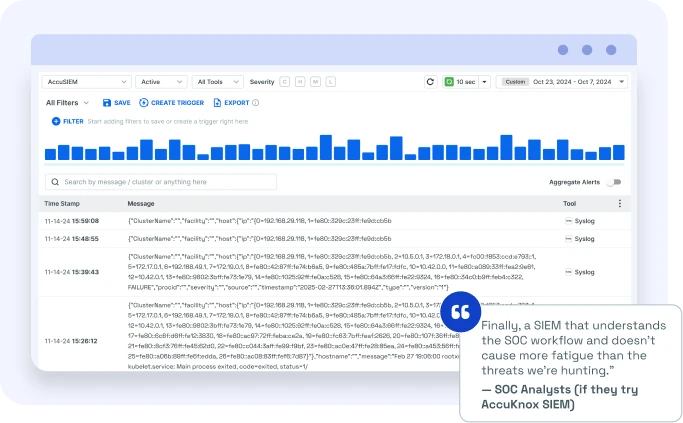
Task: Toggle Critical severity filter C
Action: pos(284,82)
